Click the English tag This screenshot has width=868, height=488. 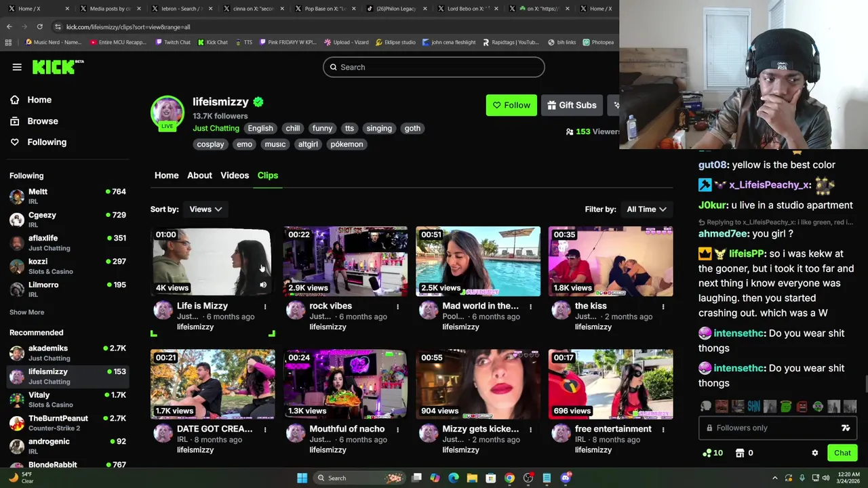260,128
